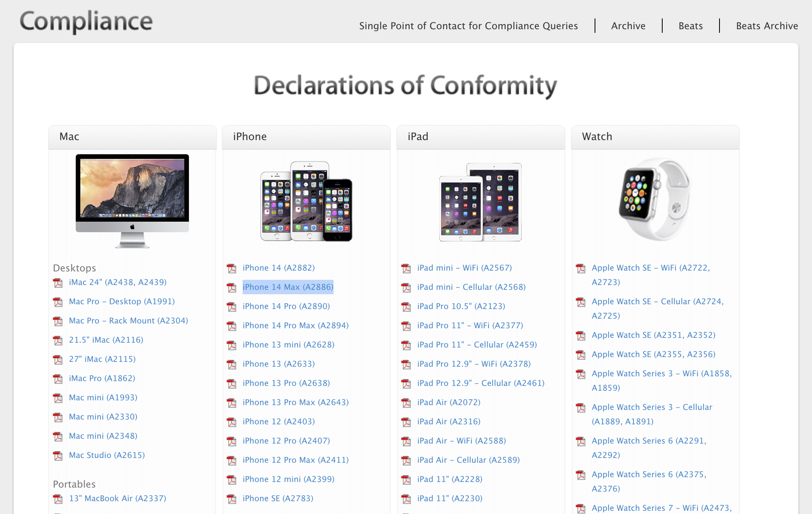Click the PDF icon for Mac Studio

[x=57, y=456]
